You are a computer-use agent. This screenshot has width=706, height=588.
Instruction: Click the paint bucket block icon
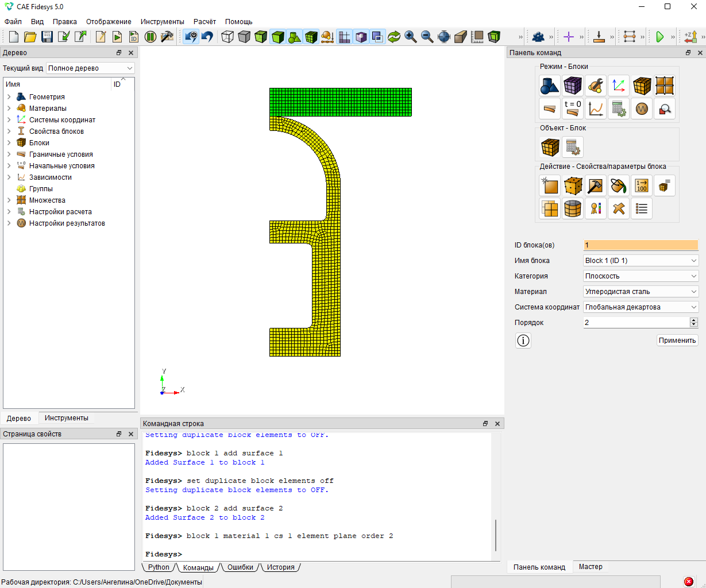(619, 185)
